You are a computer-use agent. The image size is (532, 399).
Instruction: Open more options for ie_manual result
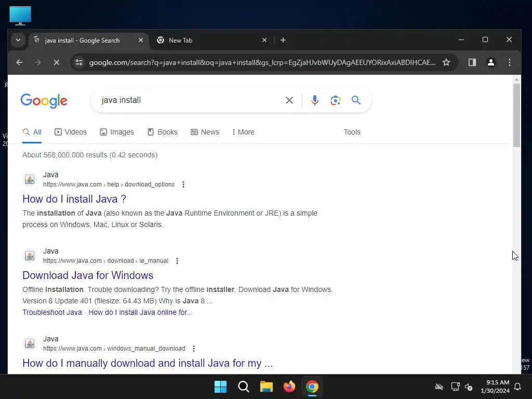pyautogui.click(x=177, y=261)
